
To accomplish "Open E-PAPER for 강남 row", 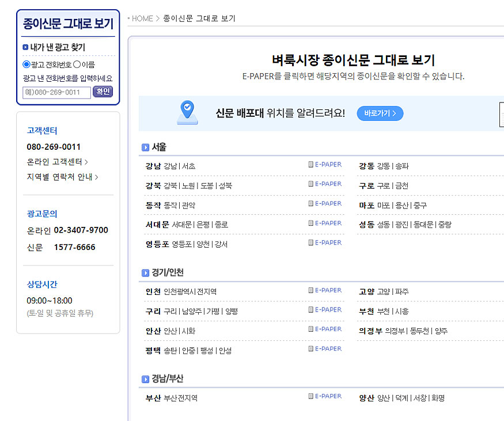I will (x=325, y=165).
